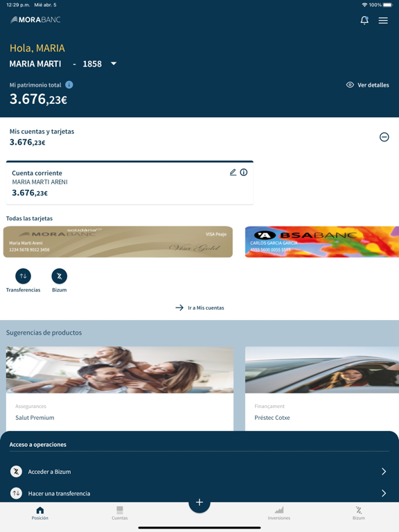Tap the status bar time 12:29 p.m.
The width and height of the screenshot is (399, 532).
coord(18,5)
